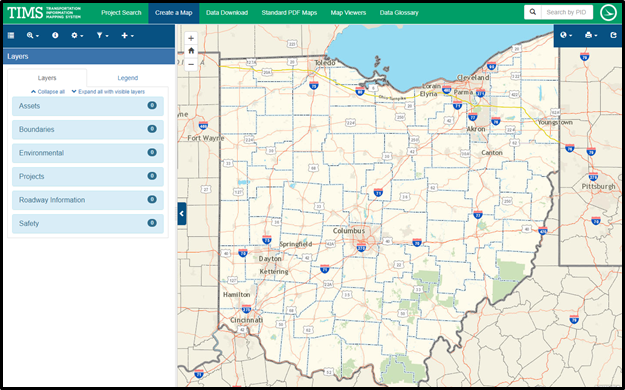This screenshot has width=625, height=390.
Task: Expand the Roadway Information group
Action: pos(88,200)
